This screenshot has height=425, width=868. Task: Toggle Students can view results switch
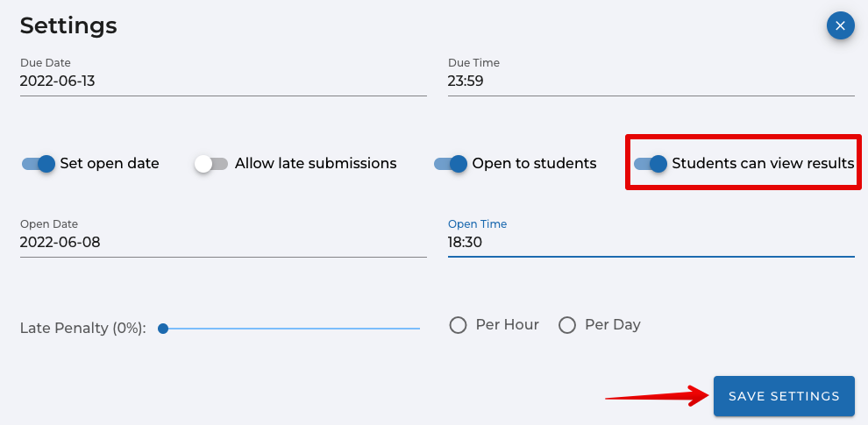[x=651, y=164]
